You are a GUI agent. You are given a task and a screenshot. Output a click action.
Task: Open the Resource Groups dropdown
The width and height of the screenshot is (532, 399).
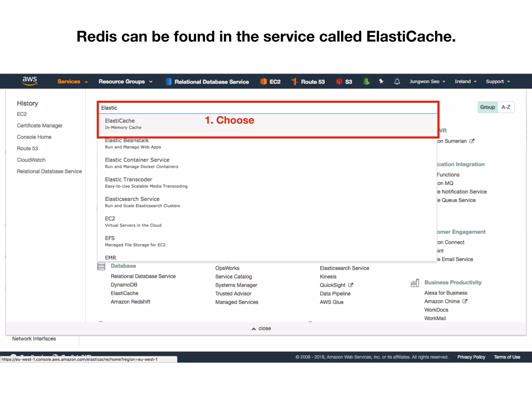[x=125, y=82]
